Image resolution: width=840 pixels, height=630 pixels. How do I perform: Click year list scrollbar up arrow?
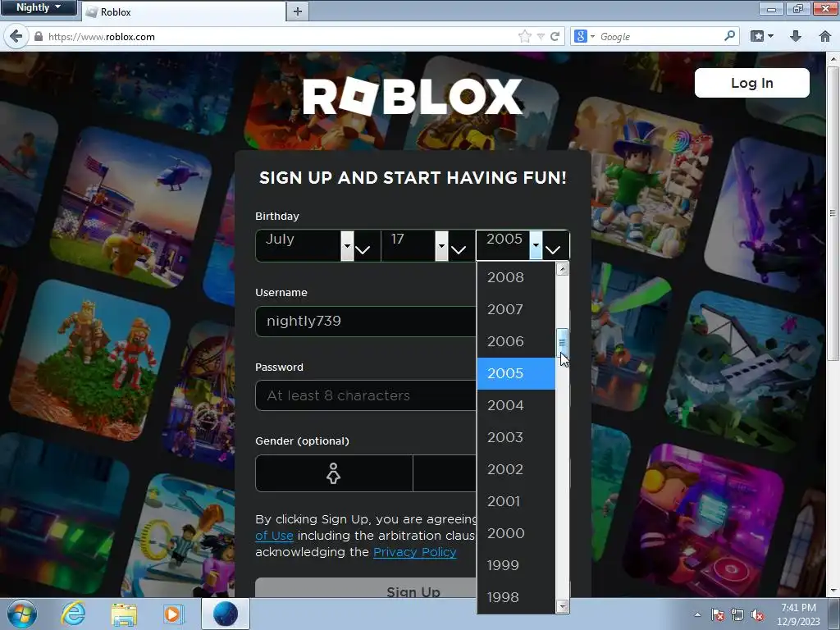click(562, 269)
